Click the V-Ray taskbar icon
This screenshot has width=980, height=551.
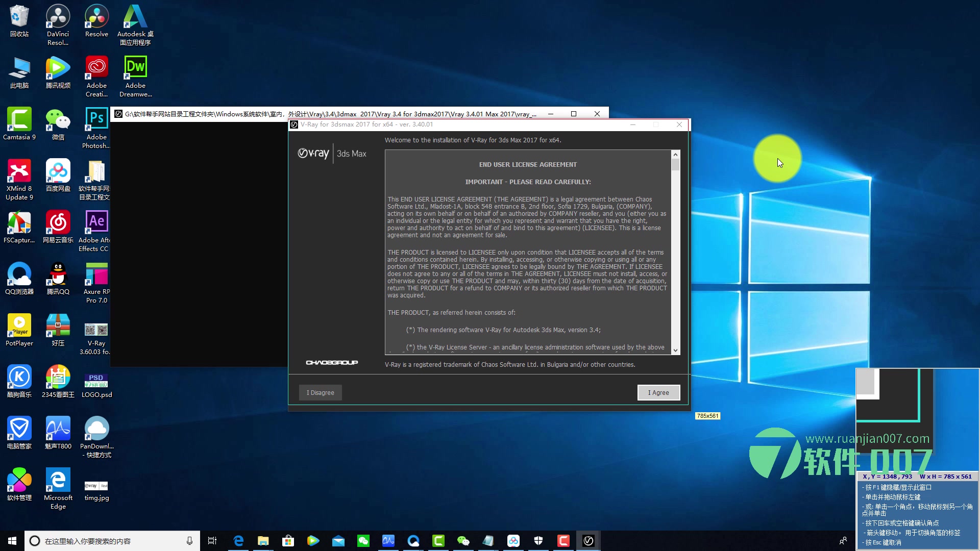point(588,541)
